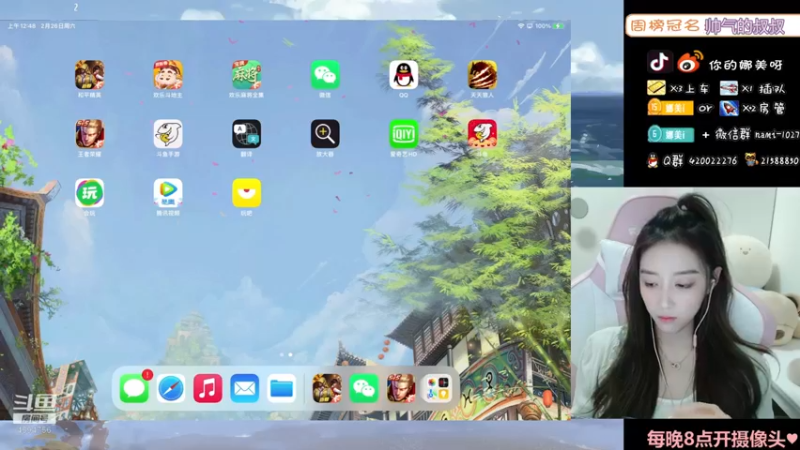Open Mail from the dock
Image resolution: width=800 pixels, height=450 pixels.
(244, 388)
